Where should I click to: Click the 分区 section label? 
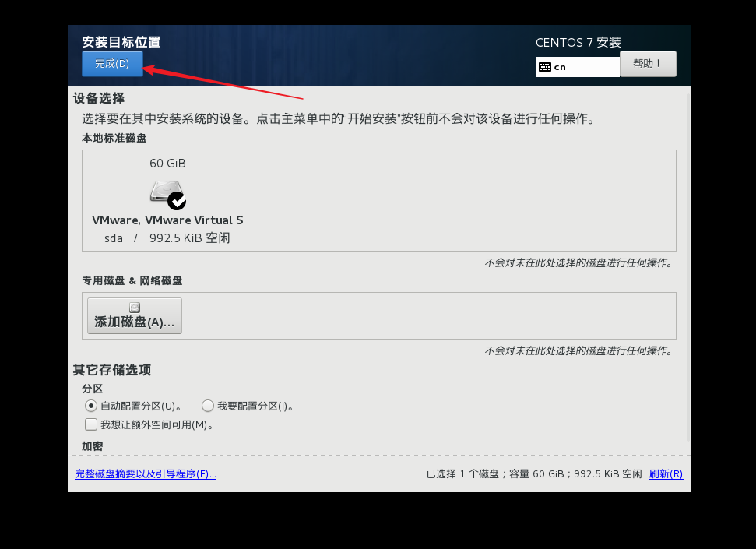tap(92, 389)
